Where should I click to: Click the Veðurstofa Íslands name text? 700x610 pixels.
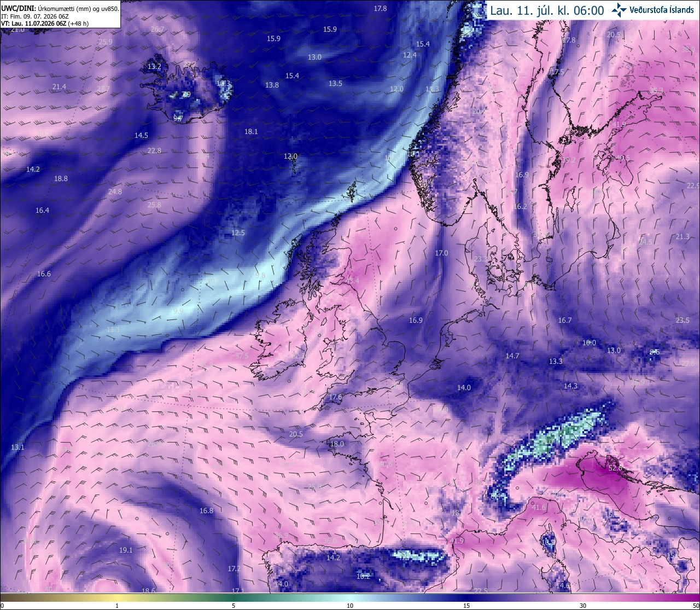point(662,10)
